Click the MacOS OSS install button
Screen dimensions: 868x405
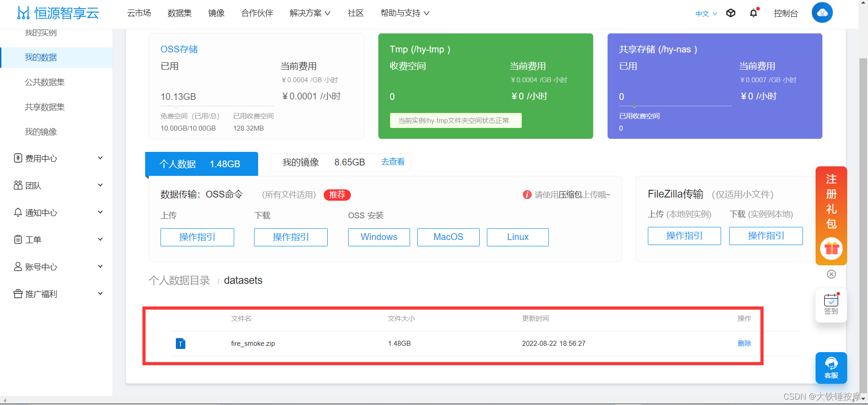pos(448,237)
